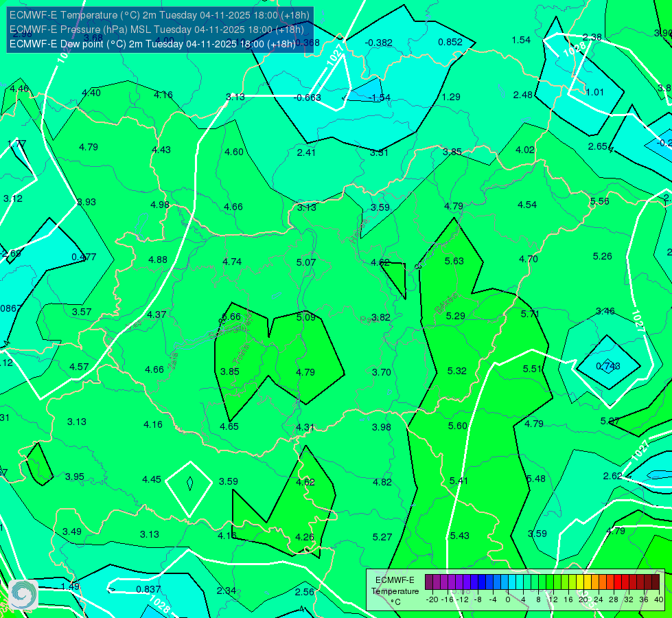The height and width of the screenshot is (618, 672).
Task: Click the 5.51 temperature value
Action: point(533,369)
